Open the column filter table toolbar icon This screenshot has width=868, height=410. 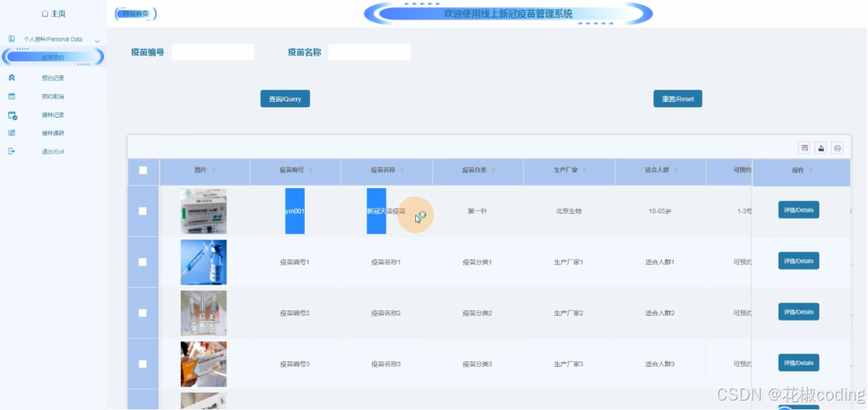pos(805,148)
